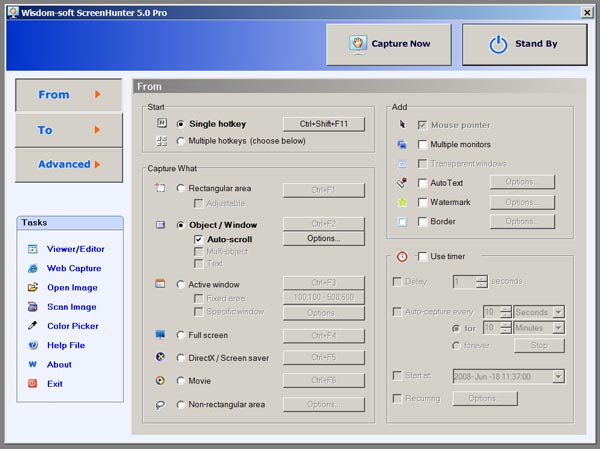This screenshot has width=600, height=449.
Task: Uncheck the Auto-scroll option
Action: (x=198, y=240)
